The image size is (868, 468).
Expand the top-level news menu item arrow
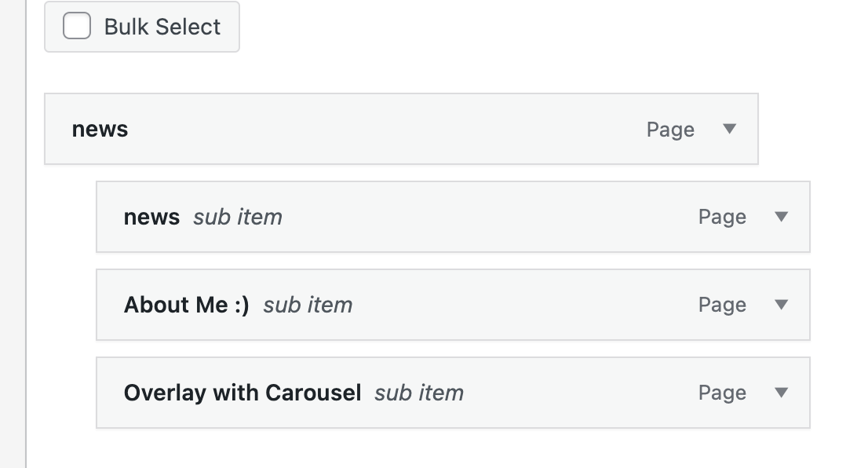(729, 129)
